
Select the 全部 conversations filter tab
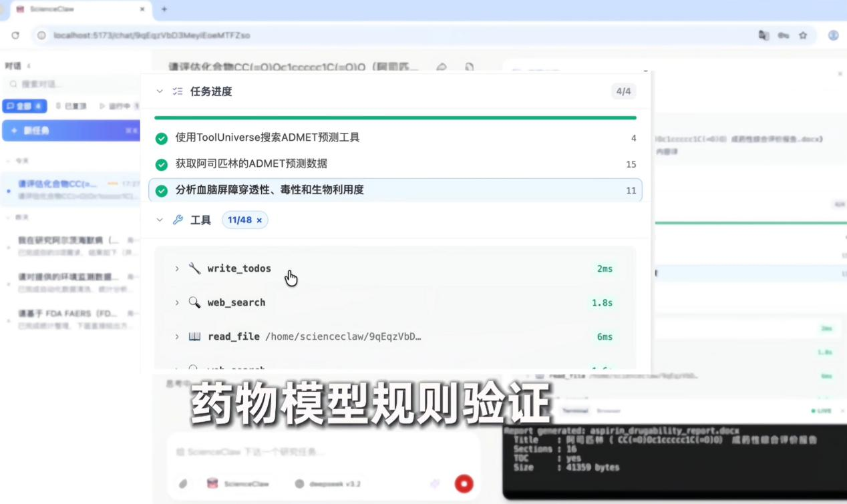click(24, 106)
